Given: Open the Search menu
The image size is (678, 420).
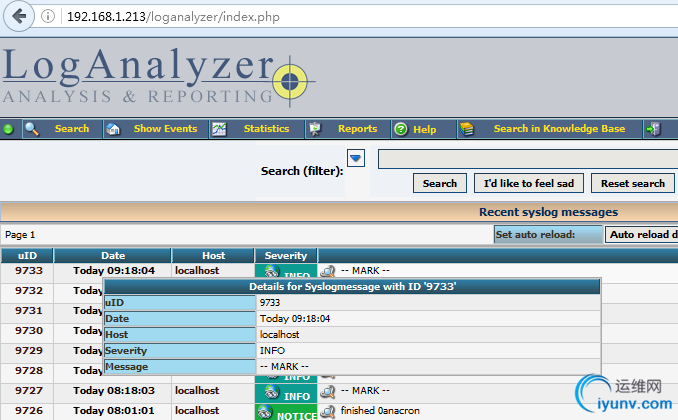Looking at the screenshot, I should (x=72, y=128).
